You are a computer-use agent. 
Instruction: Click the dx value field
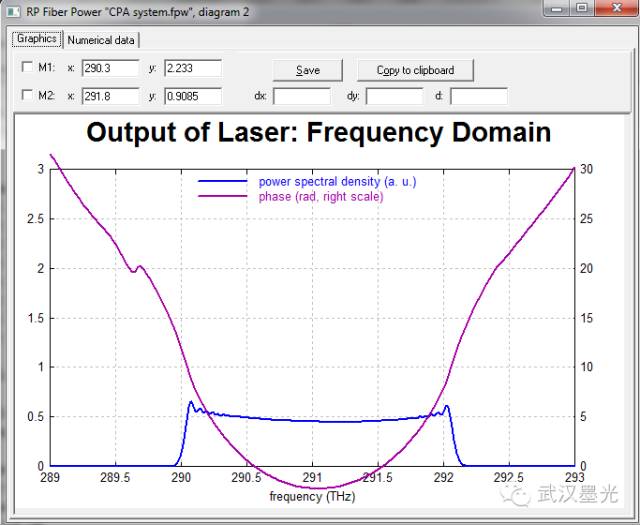[302, 96]
